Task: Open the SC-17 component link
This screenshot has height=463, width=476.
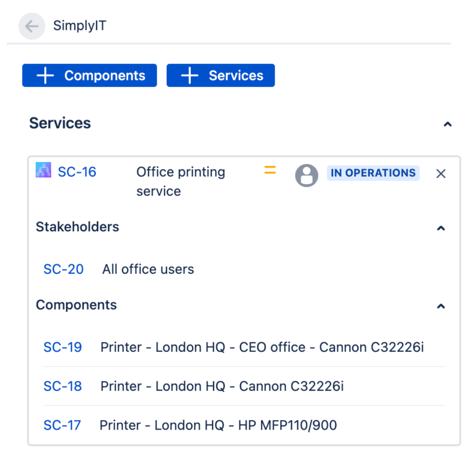Action: click(62, 425)
